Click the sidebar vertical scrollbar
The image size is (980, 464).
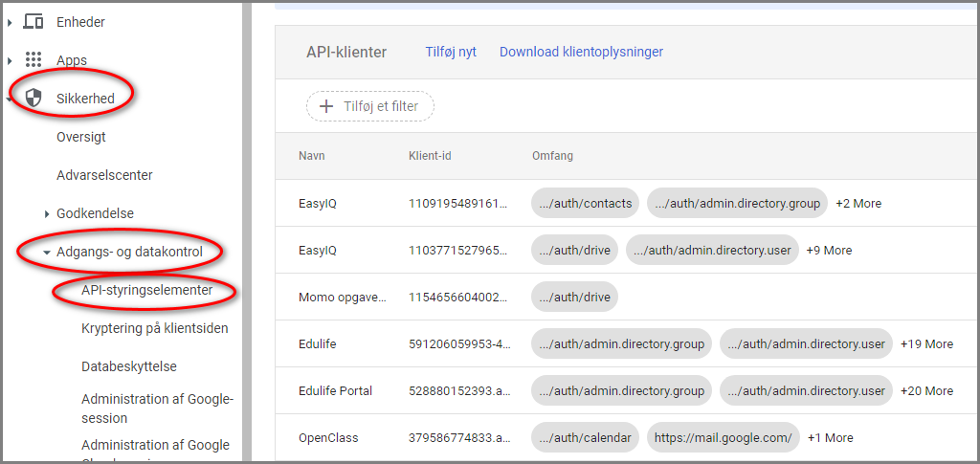(247, 232)
